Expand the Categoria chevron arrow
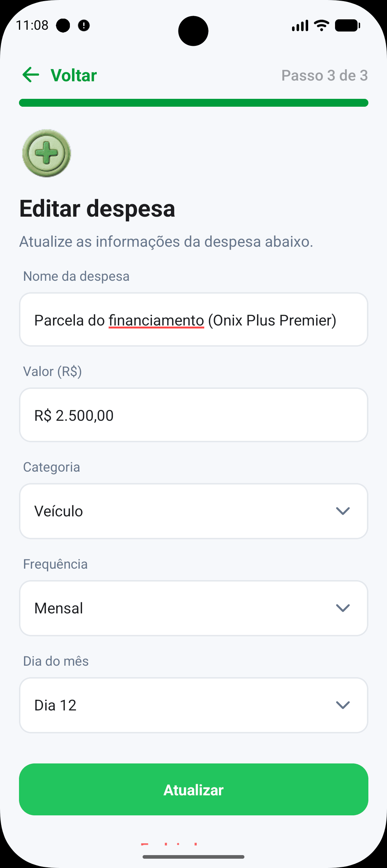Screen dimensions: 387x868 (x=343, y=511)
